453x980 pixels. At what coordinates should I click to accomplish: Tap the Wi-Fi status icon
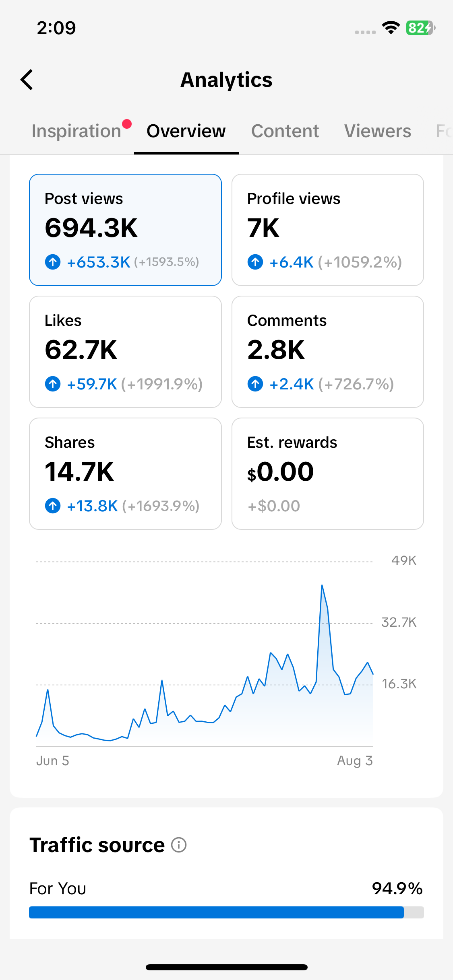pos(391,28)
